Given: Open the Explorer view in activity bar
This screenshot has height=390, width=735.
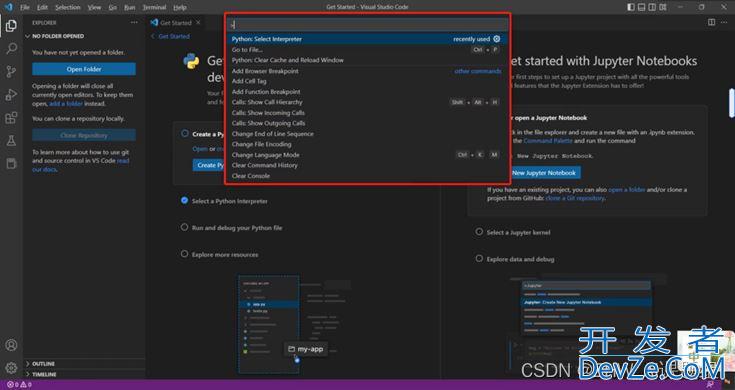Looking at the screenshot, I should [11, 25].
